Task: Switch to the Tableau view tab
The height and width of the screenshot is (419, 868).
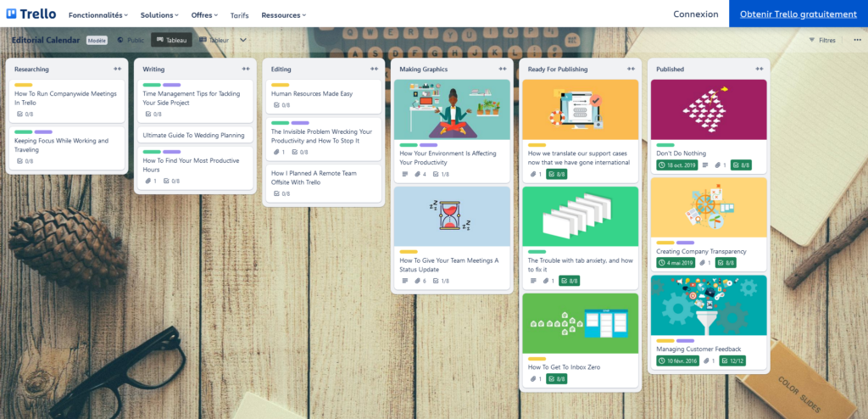Action: [x=171, y=40]
